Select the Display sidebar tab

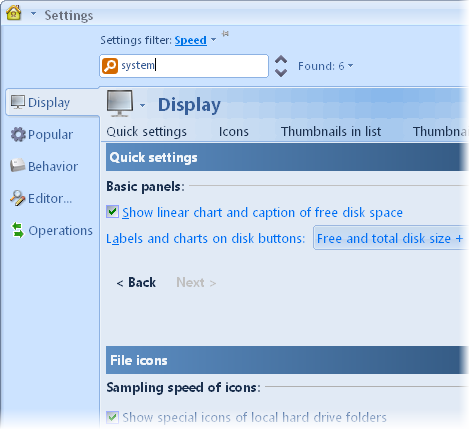(52, 102)
